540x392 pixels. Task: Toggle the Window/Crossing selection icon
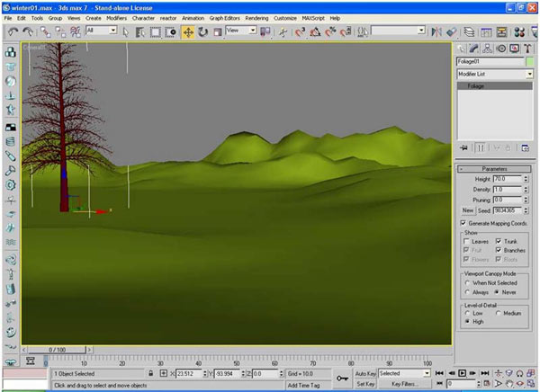coord(170,32)
